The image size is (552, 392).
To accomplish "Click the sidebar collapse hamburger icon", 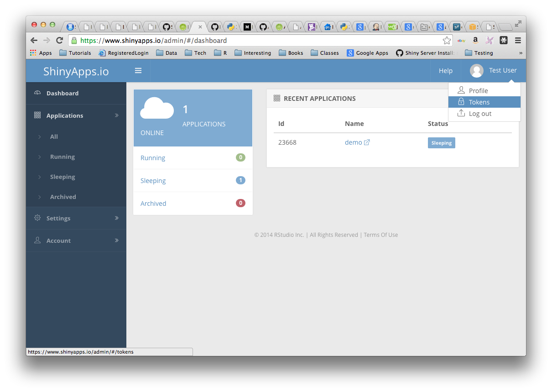I will 138,71.
